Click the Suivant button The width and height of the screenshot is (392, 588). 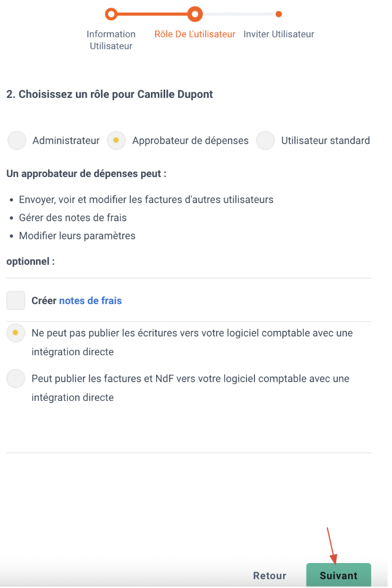[339, 575]
